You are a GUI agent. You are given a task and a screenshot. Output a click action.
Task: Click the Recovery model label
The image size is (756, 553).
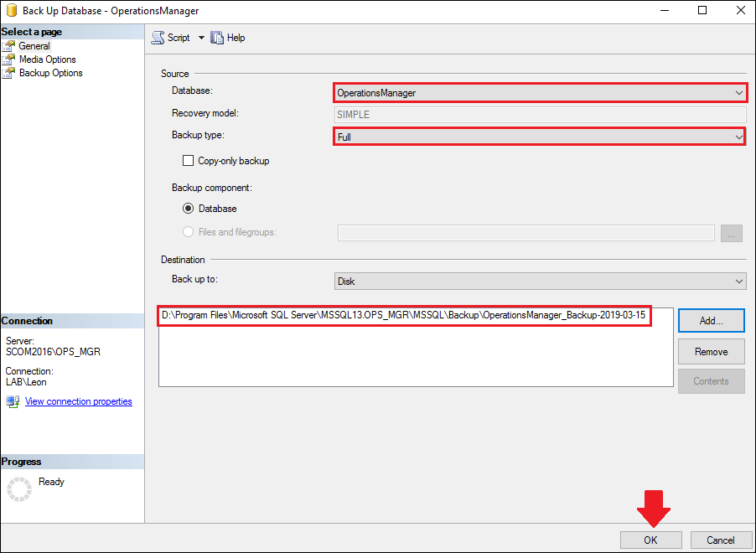click(x=205, y=113)
